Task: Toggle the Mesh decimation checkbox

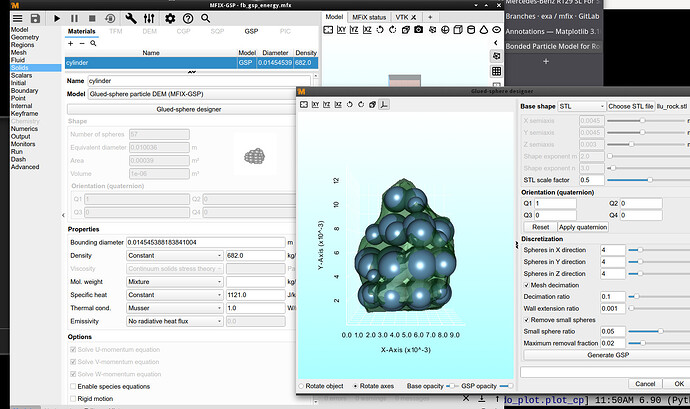Action: (525, 285)
